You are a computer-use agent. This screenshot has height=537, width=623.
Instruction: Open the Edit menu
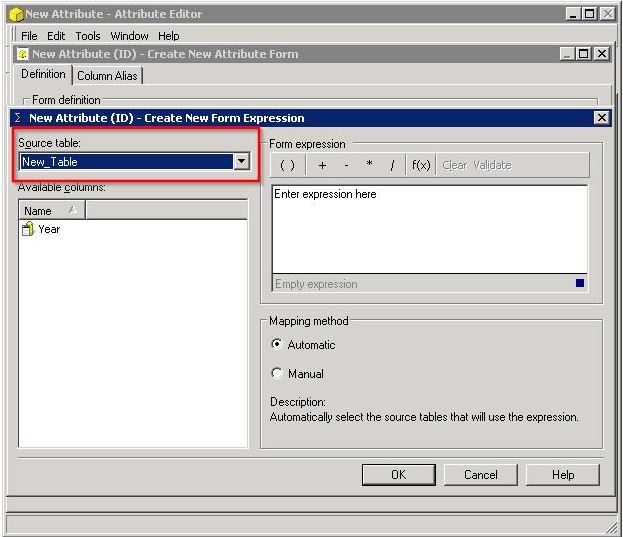(56, 36)
